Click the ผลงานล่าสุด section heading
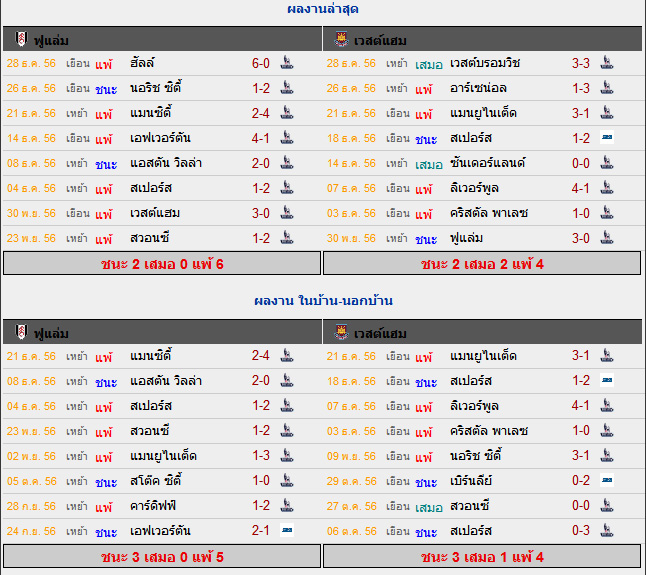This screenshot has height=575, width=646. click(323, 9)
